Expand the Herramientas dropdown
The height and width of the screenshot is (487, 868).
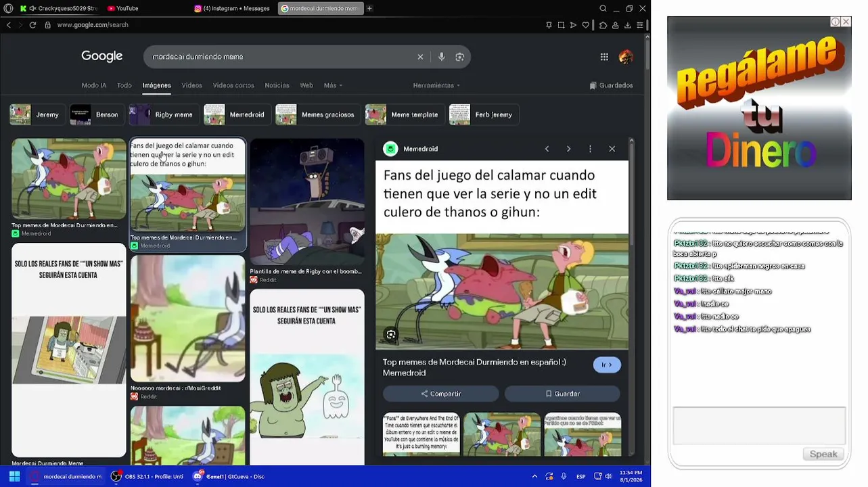(436, 85)
